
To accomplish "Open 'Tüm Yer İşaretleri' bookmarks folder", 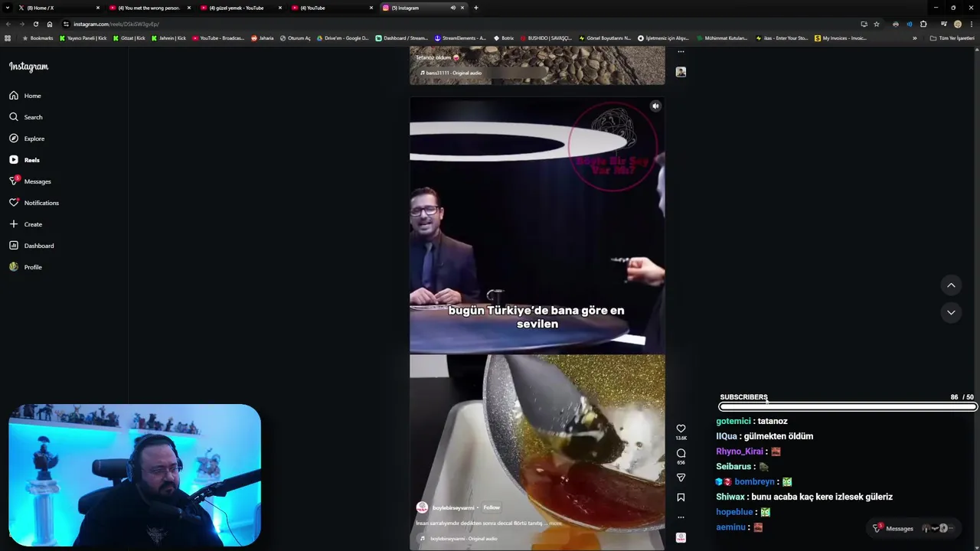I will point(952,38).
